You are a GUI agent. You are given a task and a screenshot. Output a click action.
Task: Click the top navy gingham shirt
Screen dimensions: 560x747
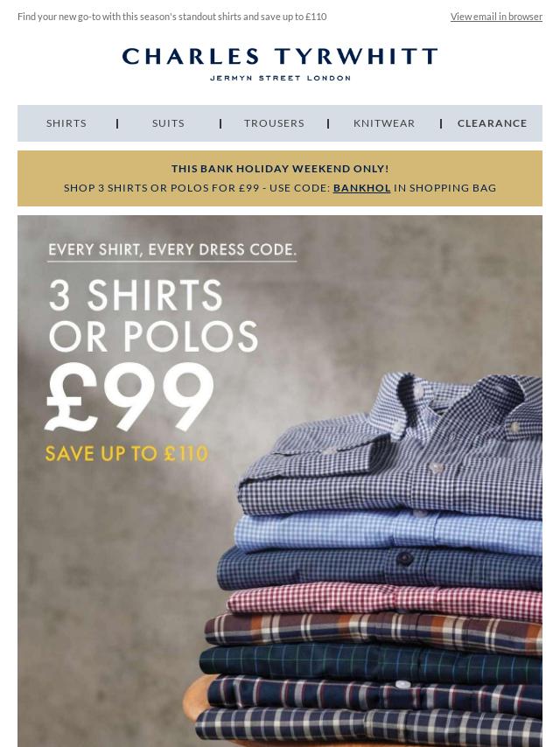tap(391, 448)
